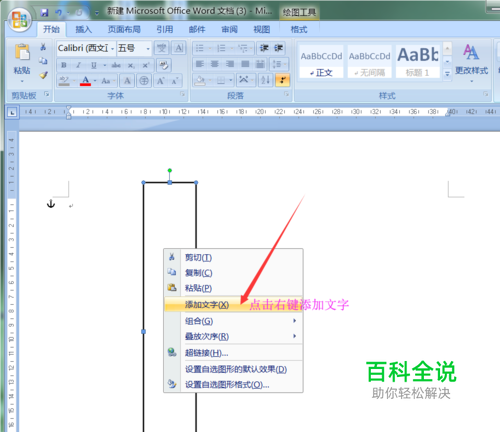This screenshot has height=432, width=500.
Task: Open the Change Case Aa menu
Action: (107, 81)
